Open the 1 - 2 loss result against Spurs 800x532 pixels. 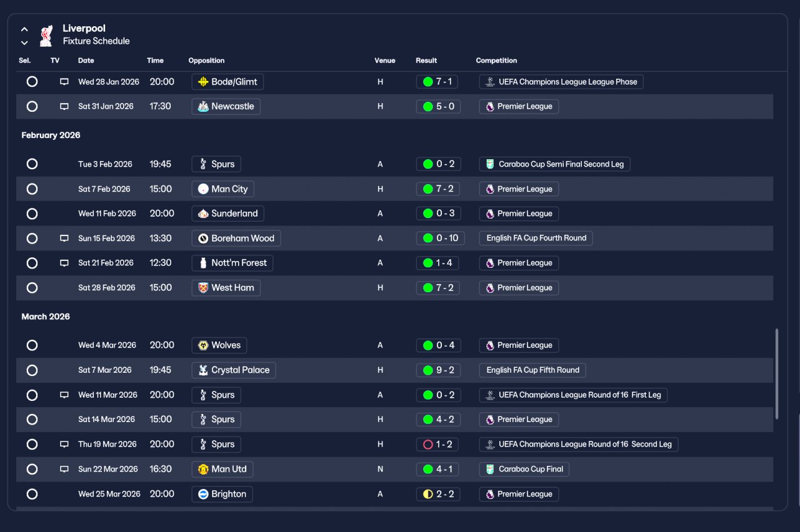pos(437,445)
